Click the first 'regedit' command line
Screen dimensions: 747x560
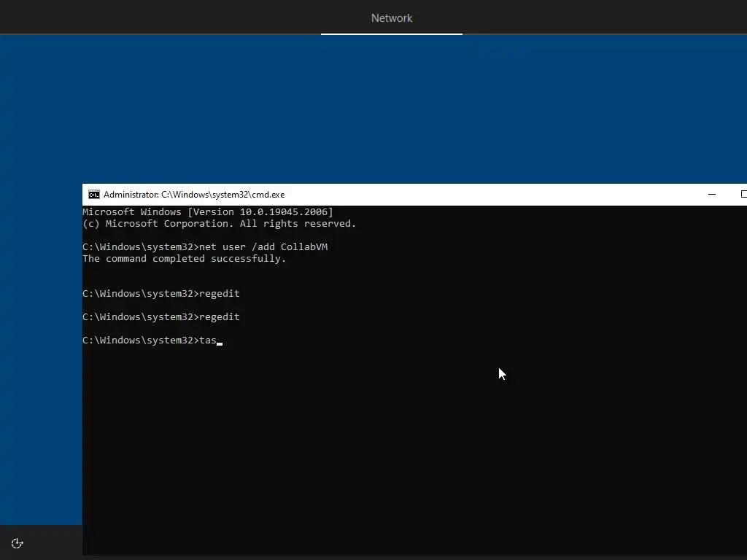tap(161, 293)
